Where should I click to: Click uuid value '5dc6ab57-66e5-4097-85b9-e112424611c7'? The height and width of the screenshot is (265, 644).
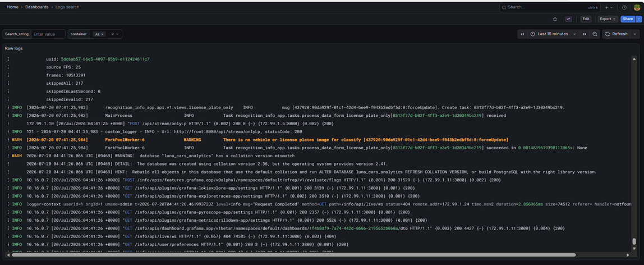[105, 59]
